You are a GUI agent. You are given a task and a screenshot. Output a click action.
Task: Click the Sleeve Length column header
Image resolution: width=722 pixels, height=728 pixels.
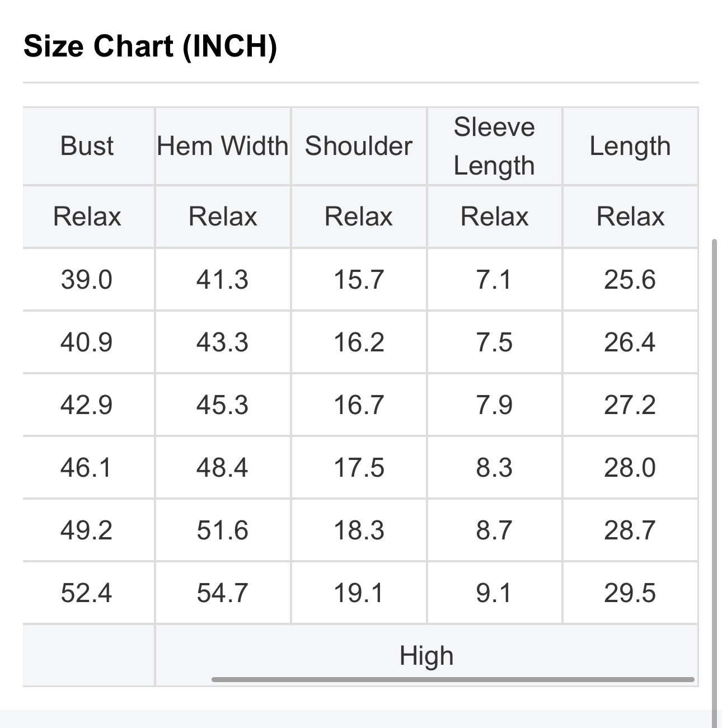click(x=494, y=146)
